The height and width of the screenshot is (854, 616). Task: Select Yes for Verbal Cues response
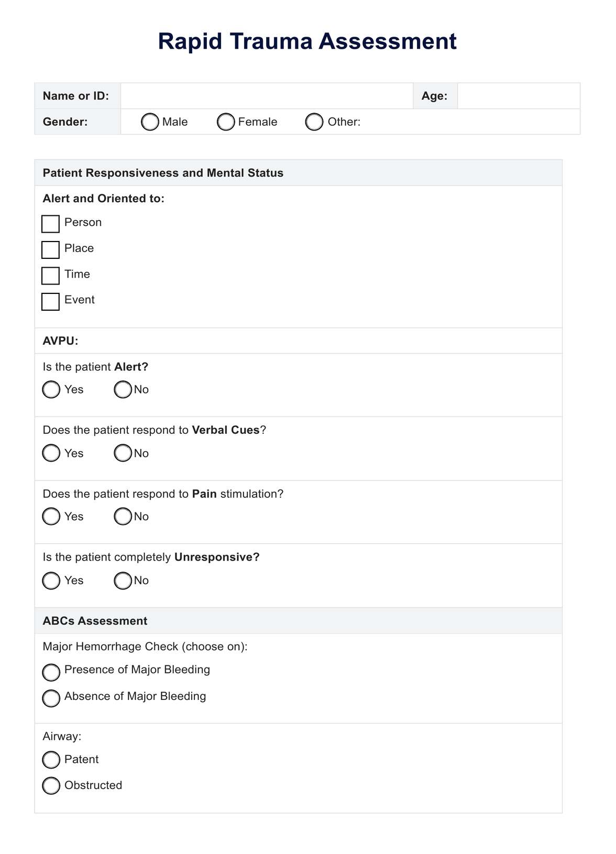(x=51, y=453)
